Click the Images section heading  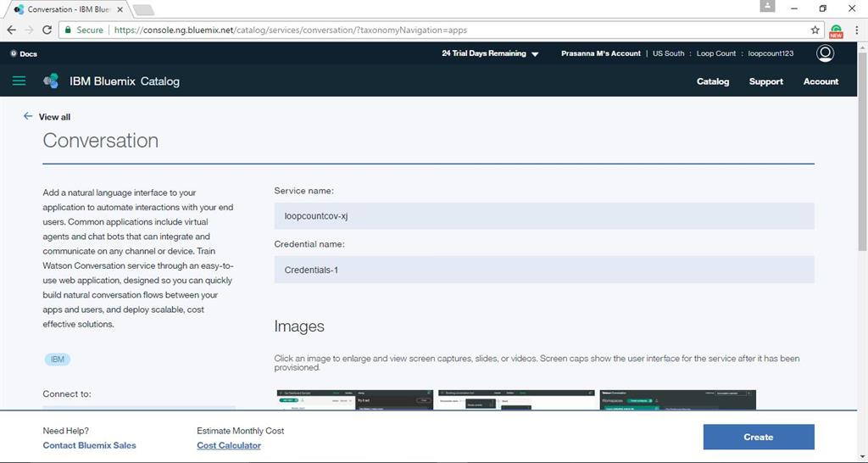coord(299,326)
